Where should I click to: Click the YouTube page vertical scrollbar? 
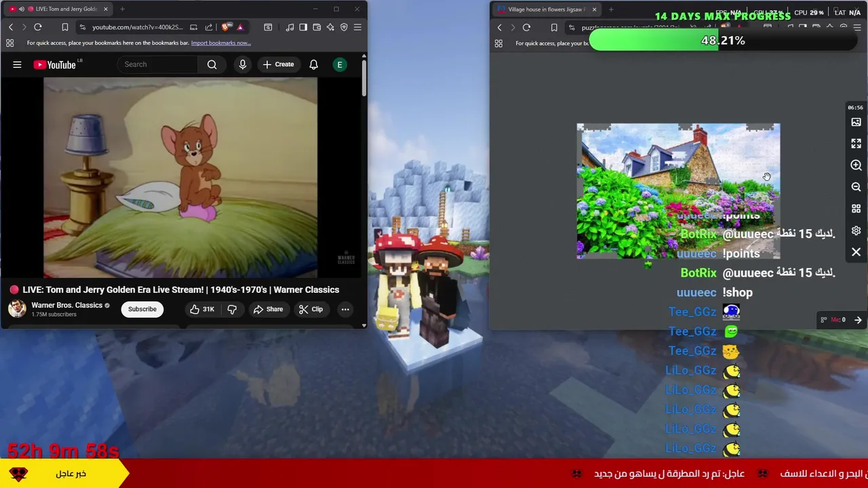coord(363,78)
